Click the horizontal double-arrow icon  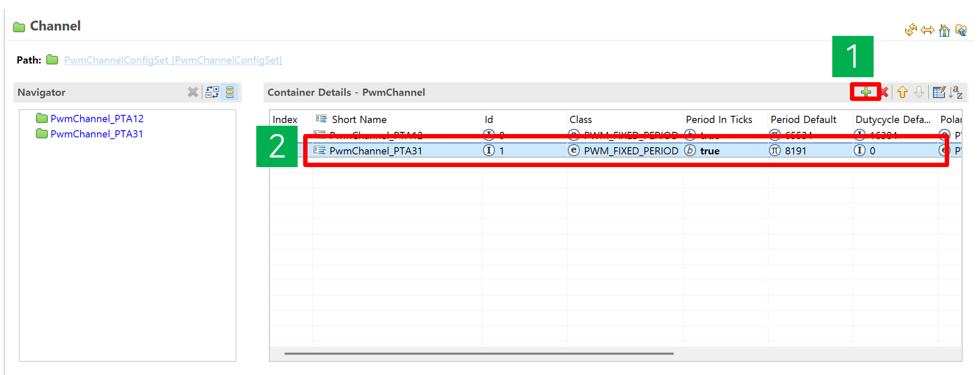[x=928, y=30]
